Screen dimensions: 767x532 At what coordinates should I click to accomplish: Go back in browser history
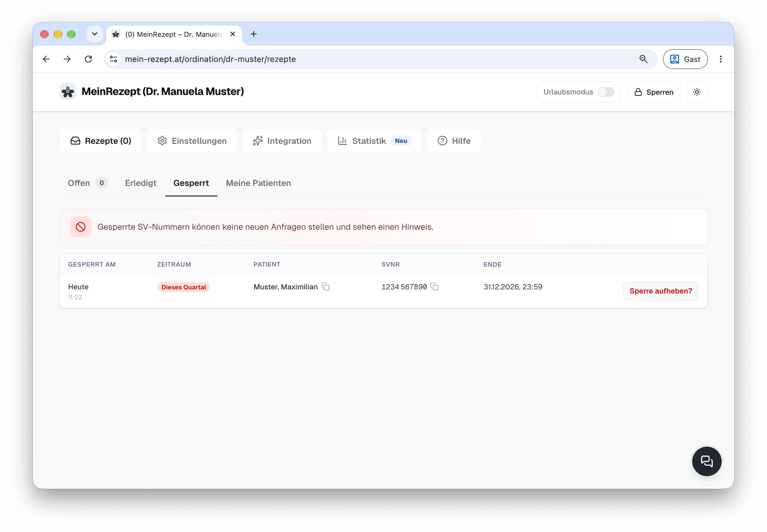tap(46, 59)
